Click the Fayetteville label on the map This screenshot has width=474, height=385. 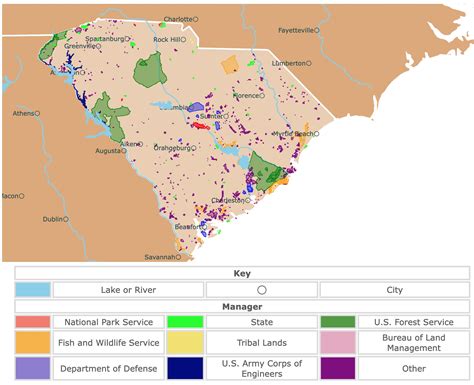(296, 30)
